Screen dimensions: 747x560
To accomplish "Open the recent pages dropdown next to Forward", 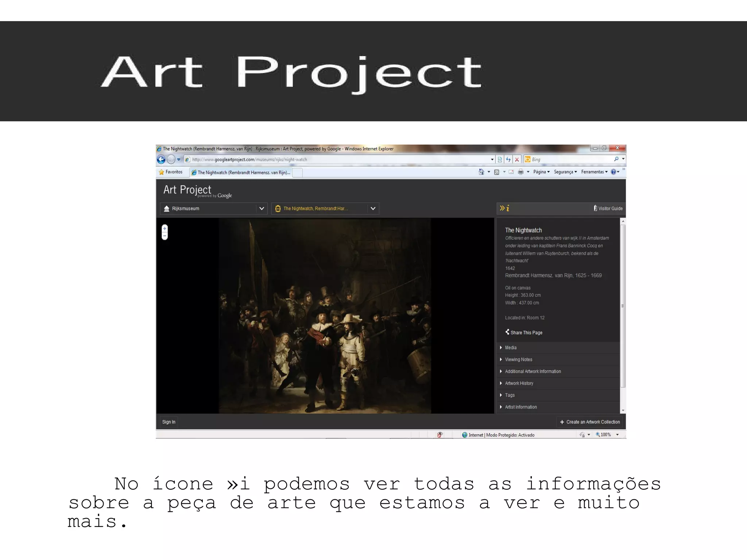I will (x=179, y=159).
